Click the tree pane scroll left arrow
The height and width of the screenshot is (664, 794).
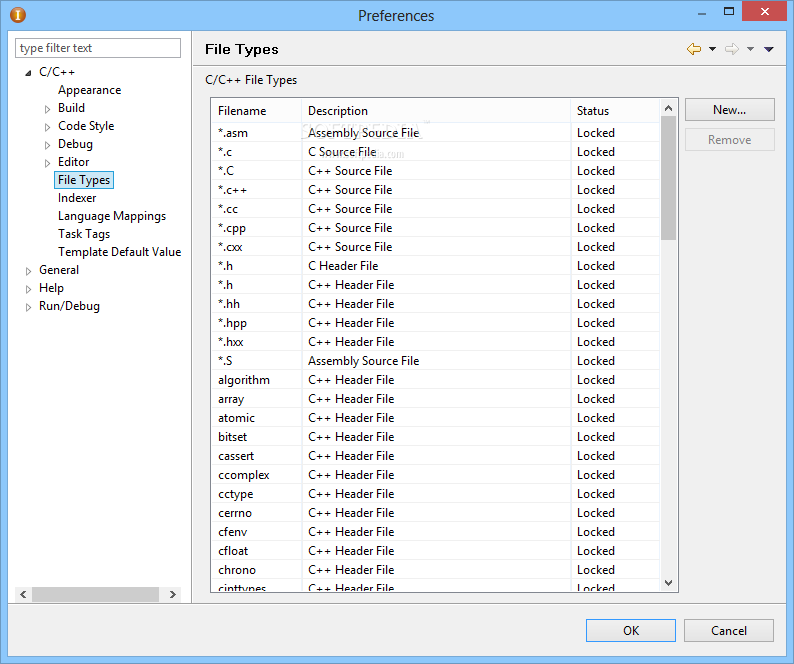(x=23, y=594)
